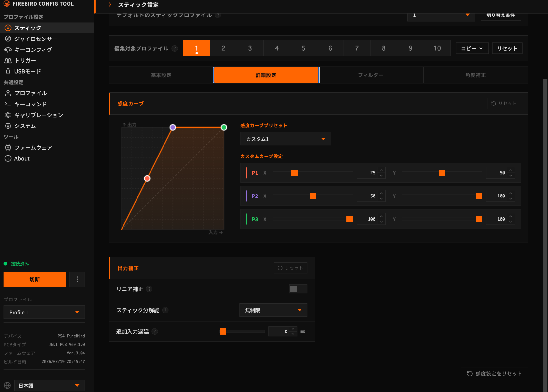Screen dimensions: 548x392
Task: Toggle the リニア補正 switch
Action: pos(298,289)
